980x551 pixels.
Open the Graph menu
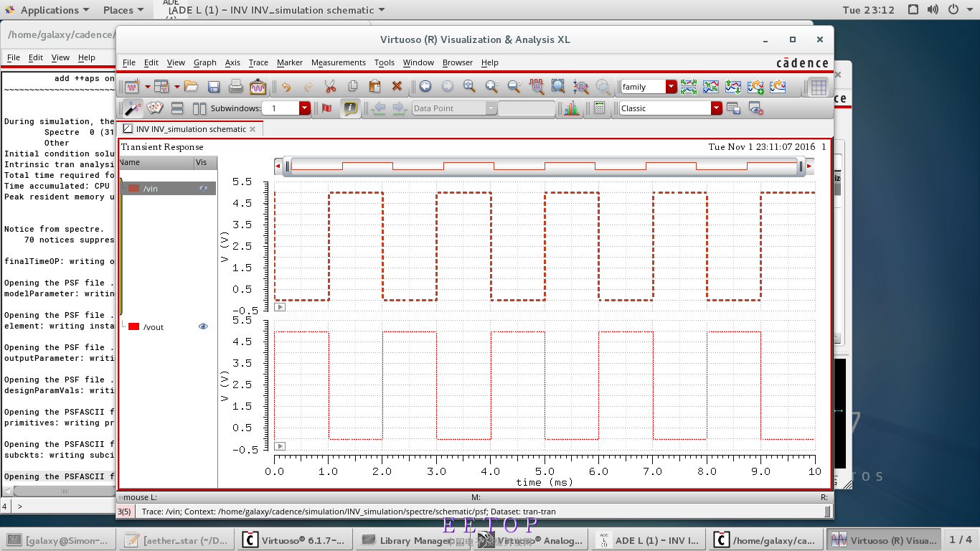pos(205,62)
